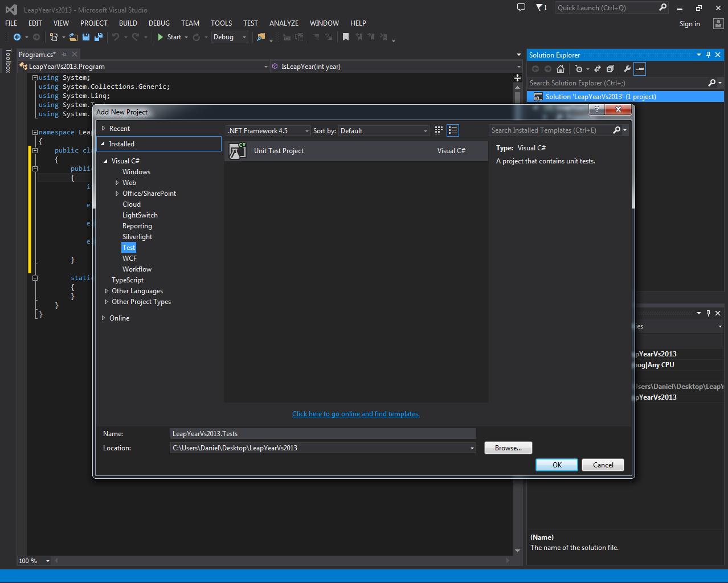Select the Program.cs editor tab
The image size is (728, 583).
coord(37,55)
